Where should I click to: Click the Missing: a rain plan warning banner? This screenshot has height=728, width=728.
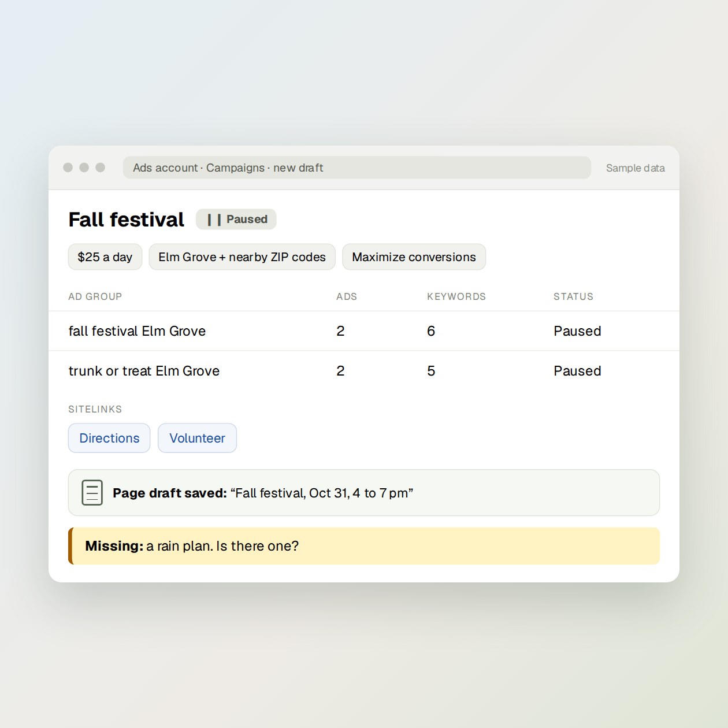click(364, 546)
